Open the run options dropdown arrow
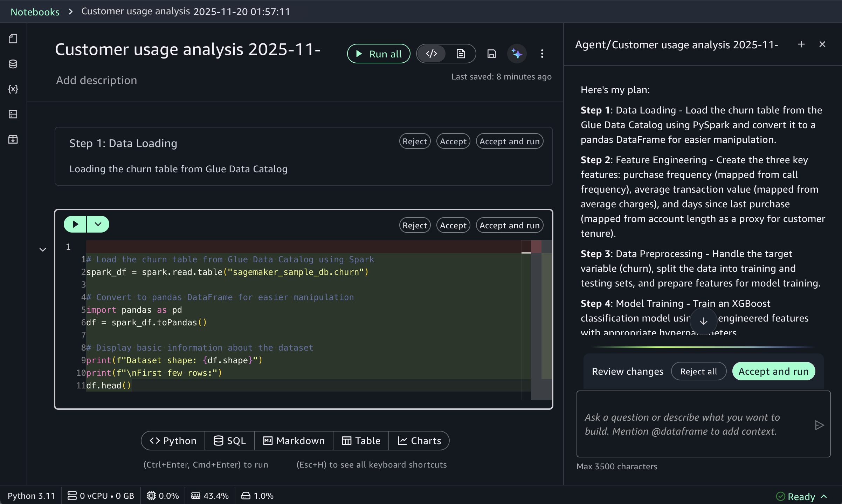 pos(98,224)
